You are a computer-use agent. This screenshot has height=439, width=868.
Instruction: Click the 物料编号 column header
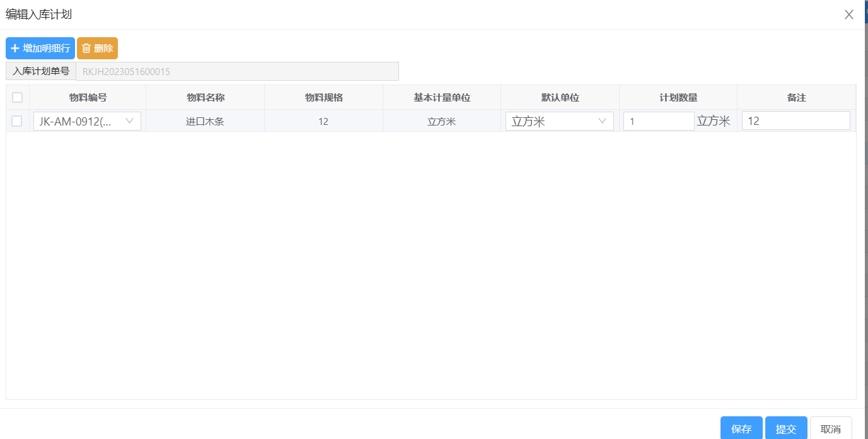pos(88,97)
